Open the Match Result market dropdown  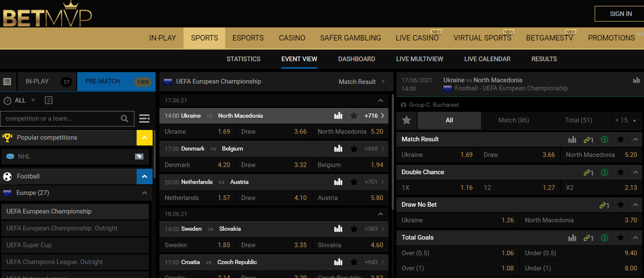click(362, 82)
